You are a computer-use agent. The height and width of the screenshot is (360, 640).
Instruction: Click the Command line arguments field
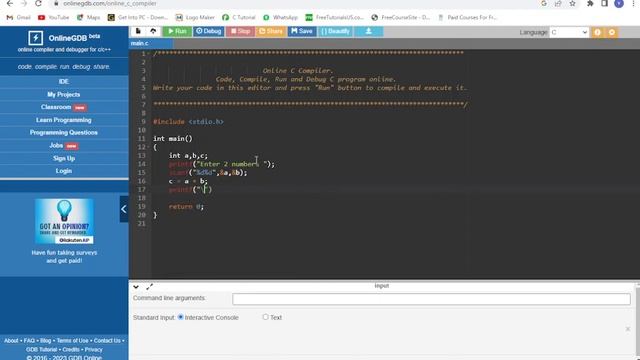[x=431, y=299]
